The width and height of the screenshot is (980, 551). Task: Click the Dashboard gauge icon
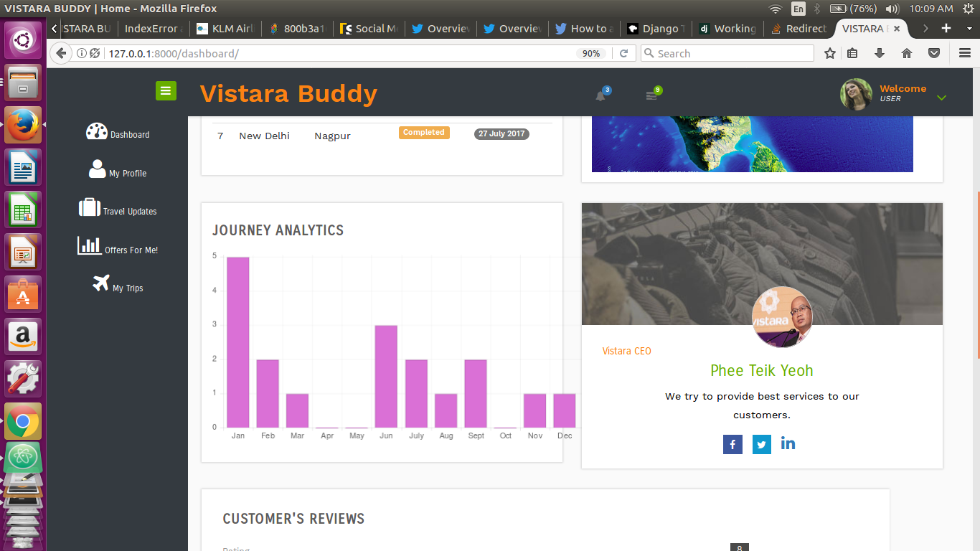tap(97, 131)
